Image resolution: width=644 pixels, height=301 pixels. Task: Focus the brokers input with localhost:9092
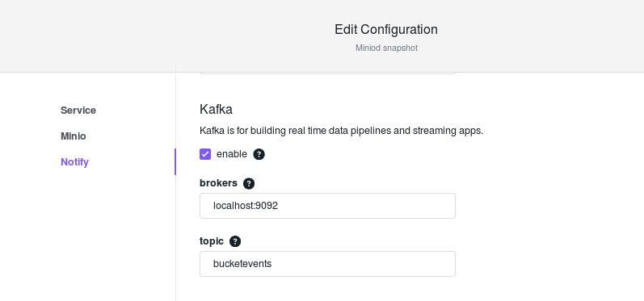327,206
